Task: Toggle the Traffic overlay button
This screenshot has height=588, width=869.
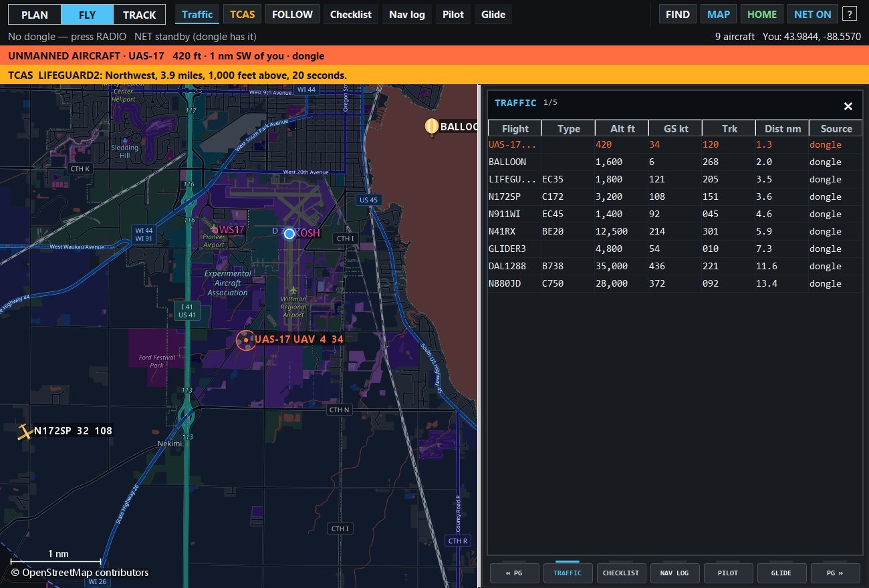Action: (x=197, y=14)
